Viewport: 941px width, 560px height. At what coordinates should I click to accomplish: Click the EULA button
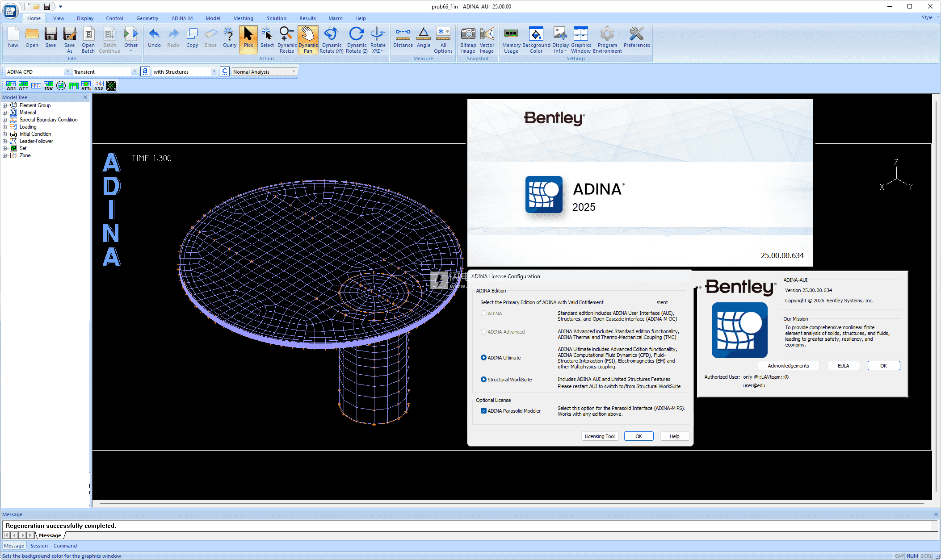pos(843,366)
